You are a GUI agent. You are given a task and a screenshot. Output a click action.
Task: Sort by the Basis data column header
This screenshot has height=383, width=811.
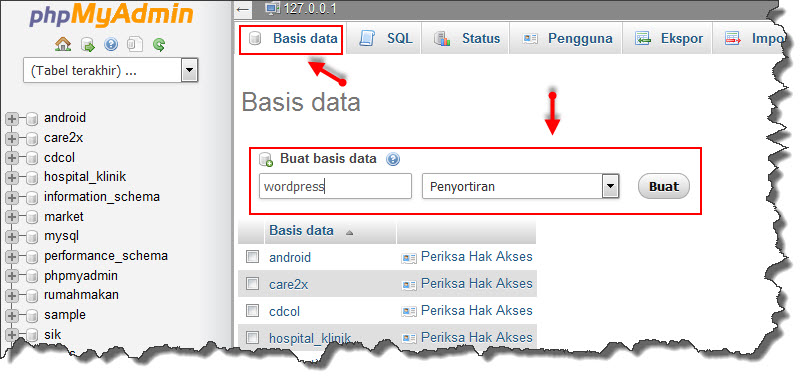pyautogui.click(x=302, y=230)
